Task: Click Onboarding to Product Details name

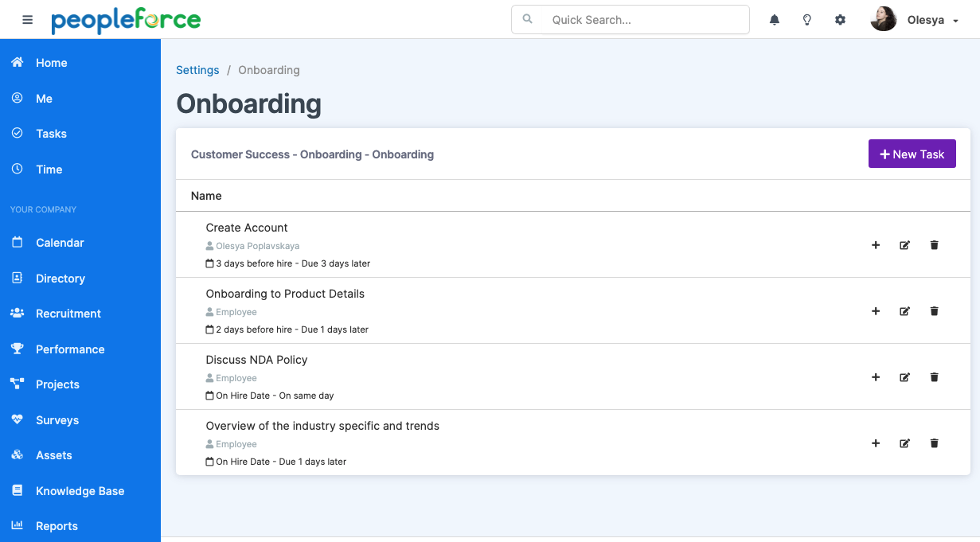Action: click(x=285, y=294)
